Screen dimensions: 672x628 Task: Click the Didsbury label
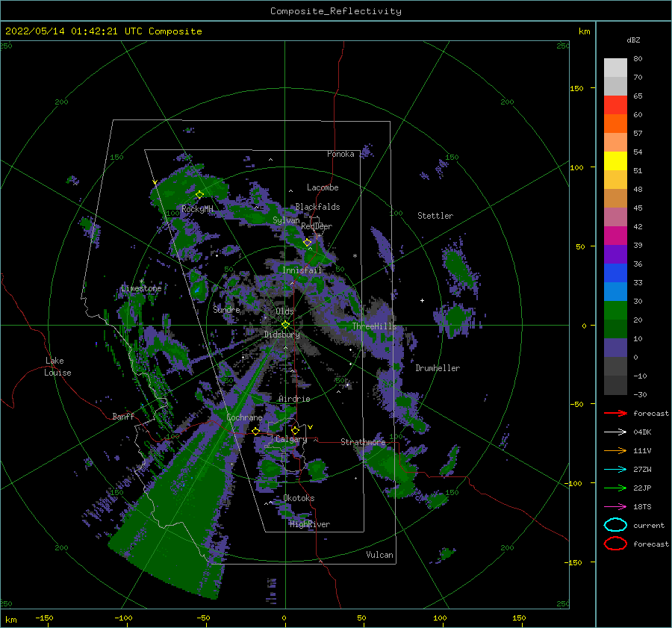[x=282, y=335]
